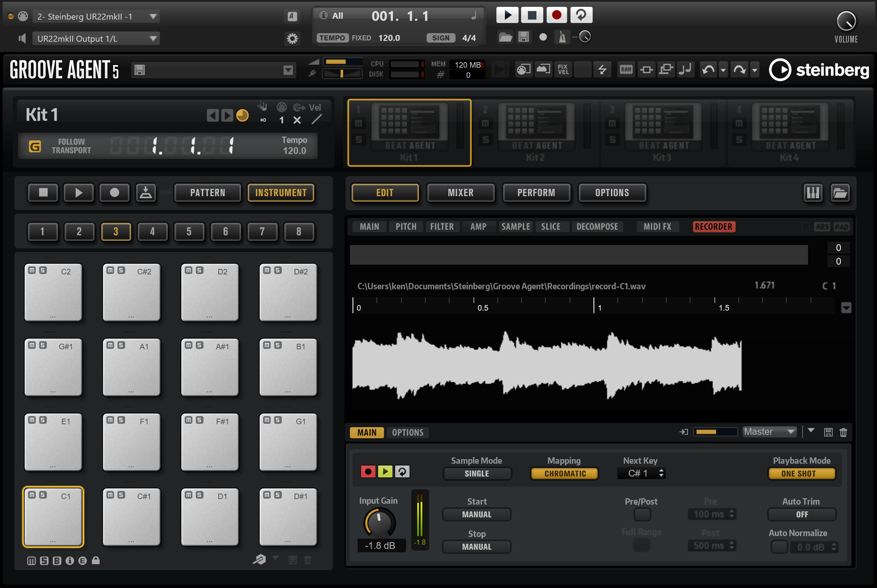Click the export pattern to pad icon
The width and height of the screenshot is (877, 588).
coord(146,193)
